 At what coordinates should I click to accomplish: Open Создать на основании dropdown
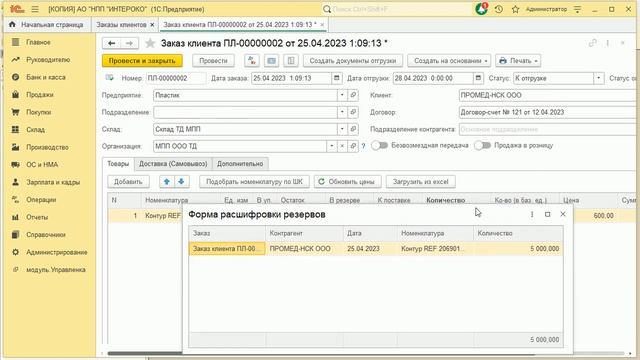[x=449, y=61]
